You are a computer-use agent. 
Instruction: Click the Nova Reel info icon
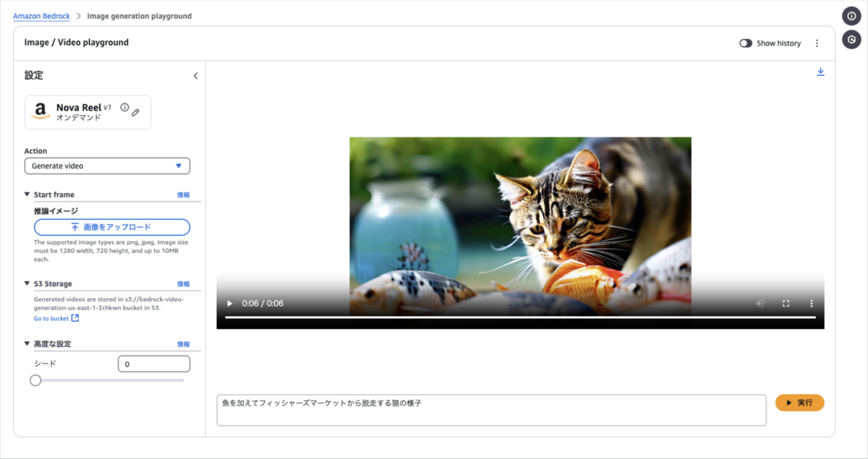[x=124, y=108]
